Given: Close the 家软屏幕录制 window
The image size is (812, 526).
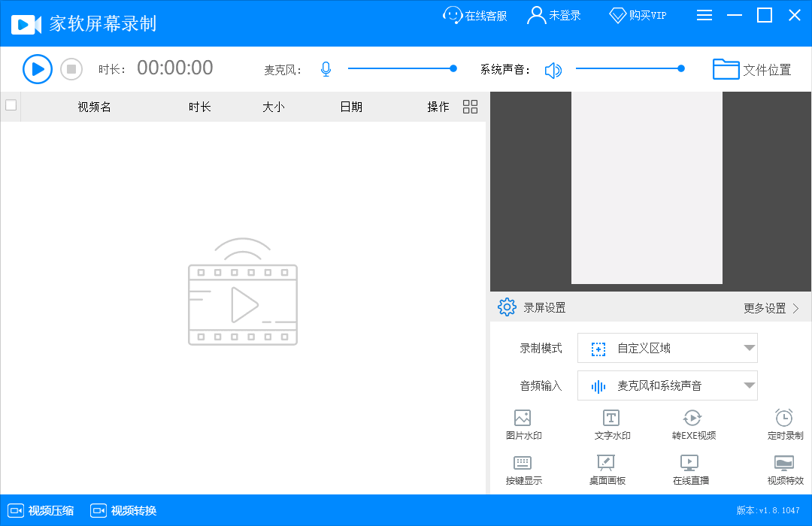Looking at the screenshot, I should pos(795,16).
